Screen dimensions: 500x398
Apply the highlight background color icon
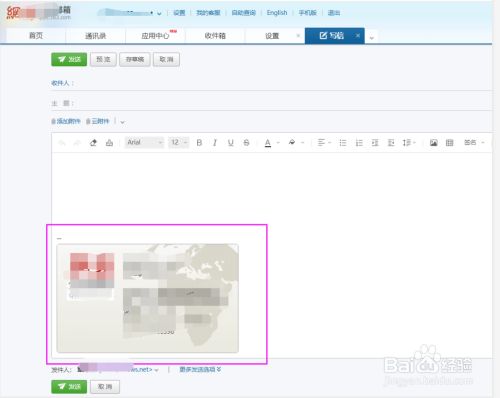[x=292, y=143]
